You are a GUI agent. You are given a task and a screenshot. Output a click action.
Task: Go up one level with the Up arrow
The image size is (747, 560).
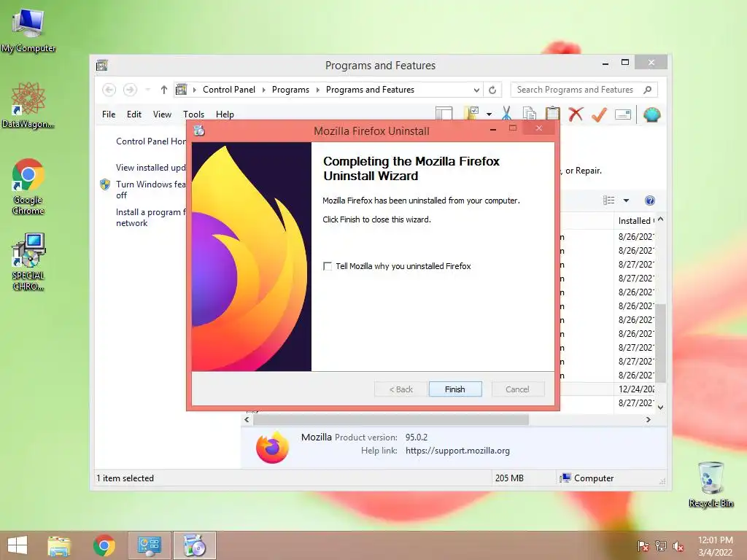click(x=164, y=90)
